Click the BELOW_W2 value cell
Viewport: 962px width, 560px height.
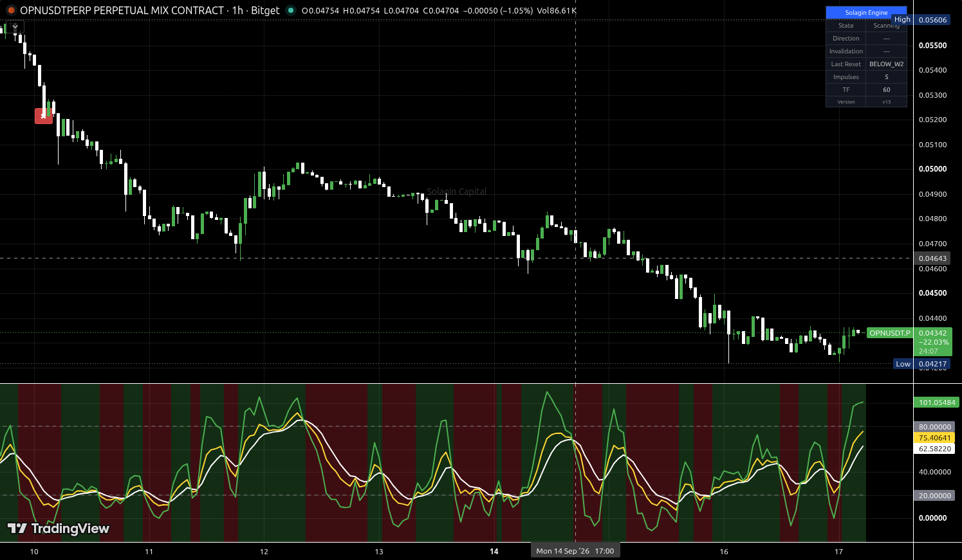pos(887,64)
